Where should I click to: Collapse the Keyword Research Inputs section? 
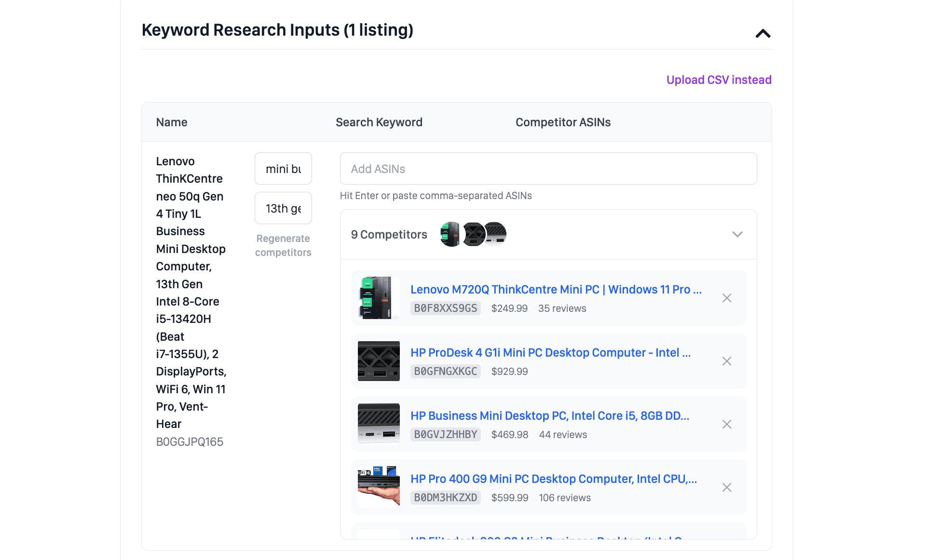point(763,33)
